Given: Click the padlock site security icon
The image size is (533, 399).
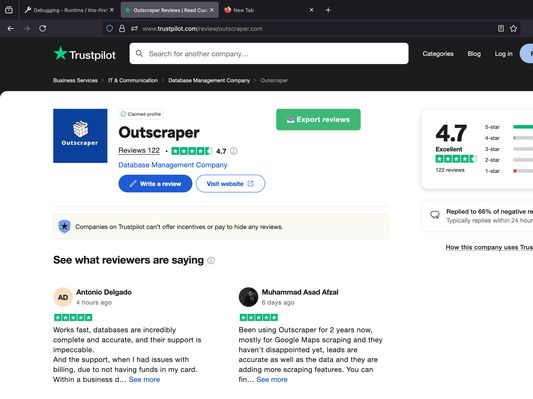Looking at the screenshot, I should [x=122, y=29].
